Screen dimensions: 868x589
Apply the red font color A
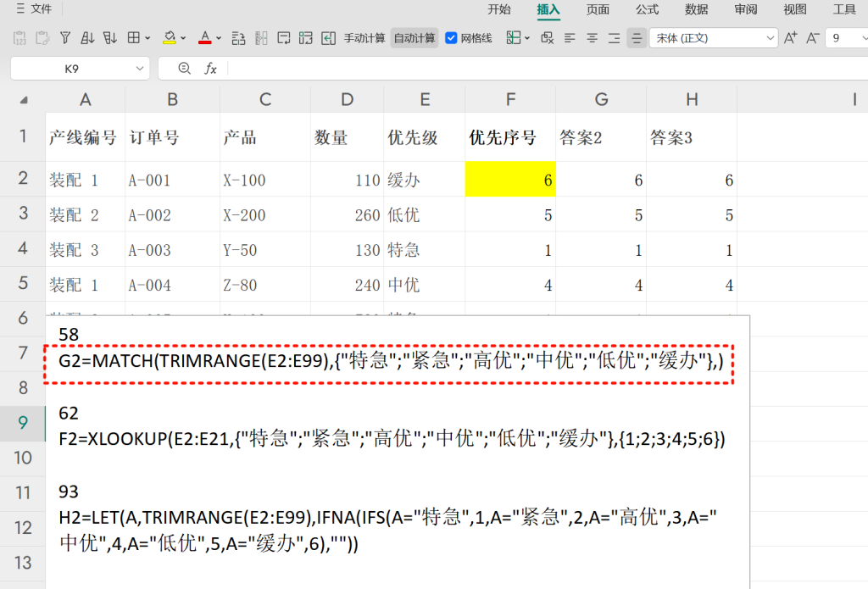click(x=205, y=37)
